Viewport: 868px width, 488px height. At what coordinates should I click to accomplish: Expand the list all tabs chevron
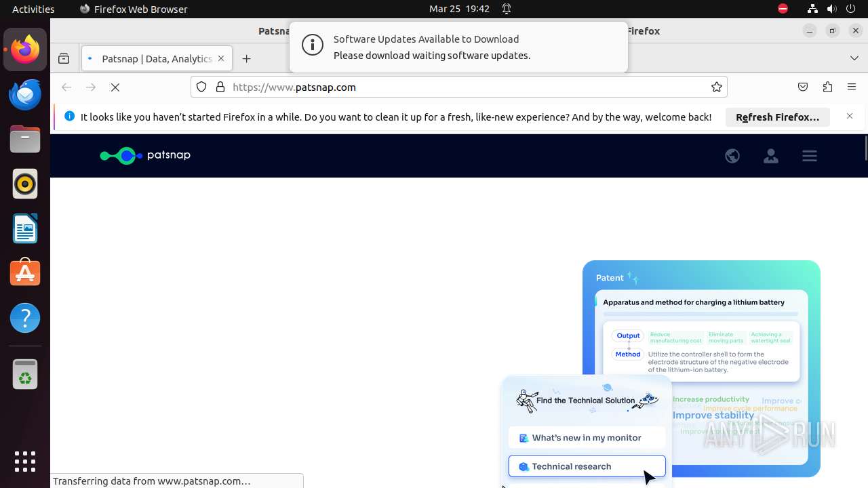854,58
